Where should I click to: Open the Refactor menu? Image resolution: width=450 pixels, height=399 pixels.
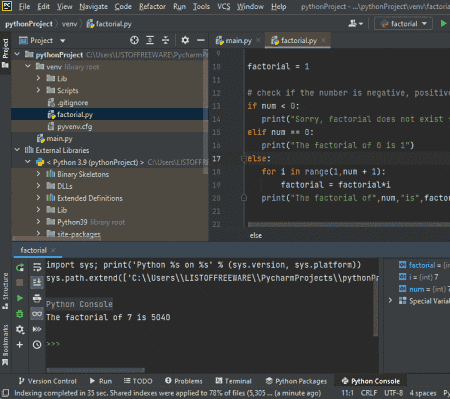pyautogui.click(x=152, y=6)
